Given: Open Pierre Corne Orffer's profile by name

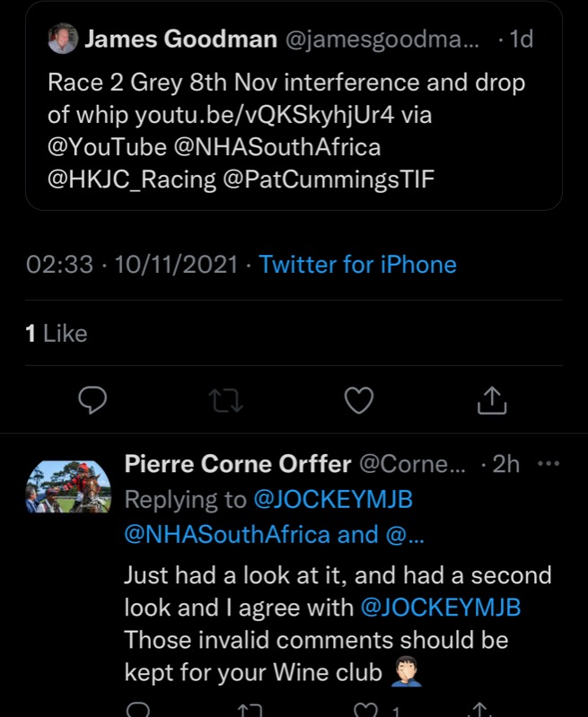Looking at the screenshot, I should point(237,464).
